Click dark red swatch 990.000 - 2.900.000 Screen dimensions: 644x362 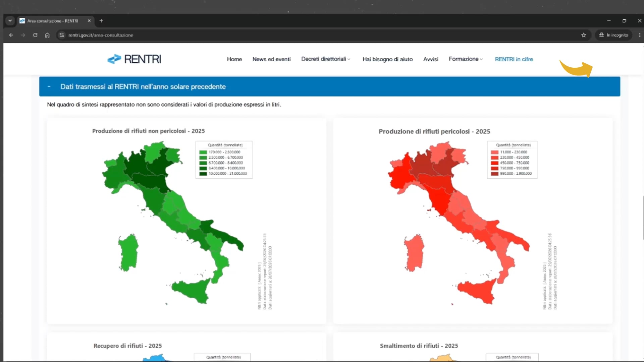pos(494,174)
